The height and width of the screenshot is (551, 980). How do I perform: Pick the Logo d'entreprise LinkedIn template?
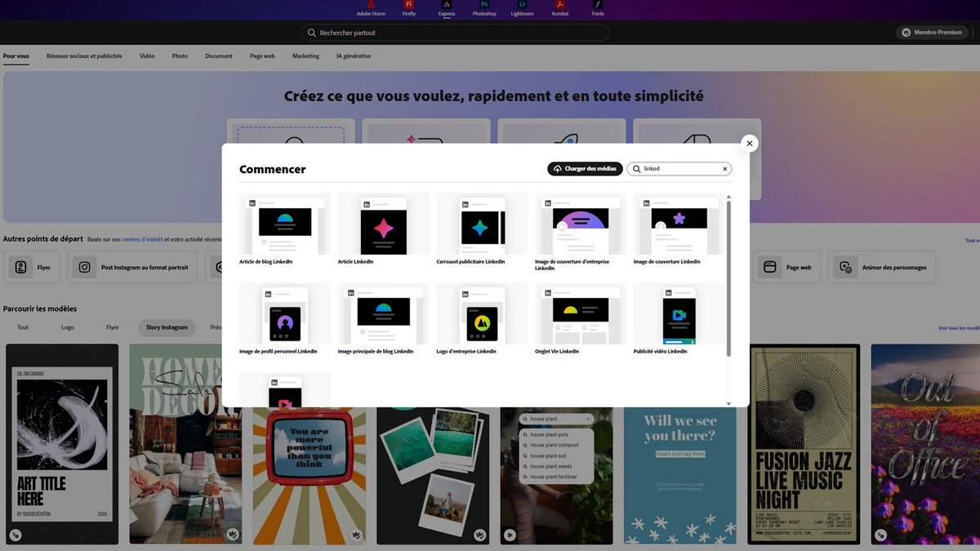(482, 314)
